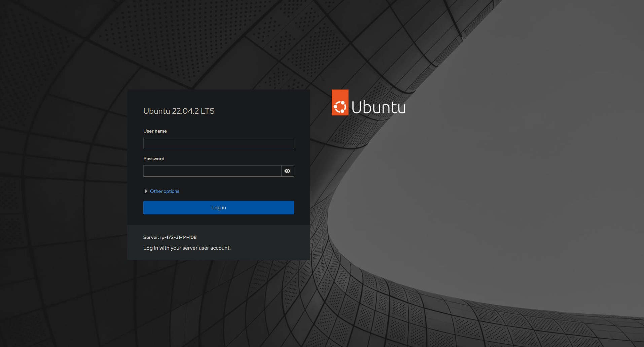Toggle password visibility with the eye icon

287,171
